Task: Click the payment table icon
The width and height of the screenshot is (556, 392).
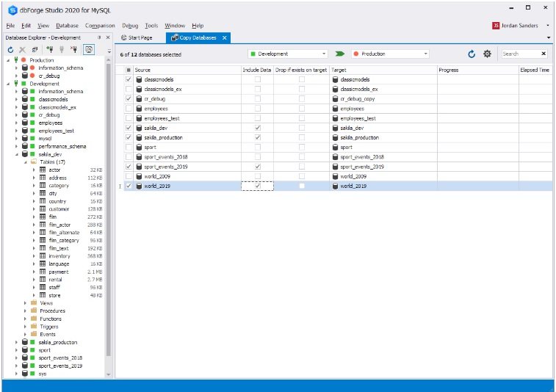Action: 43,272
